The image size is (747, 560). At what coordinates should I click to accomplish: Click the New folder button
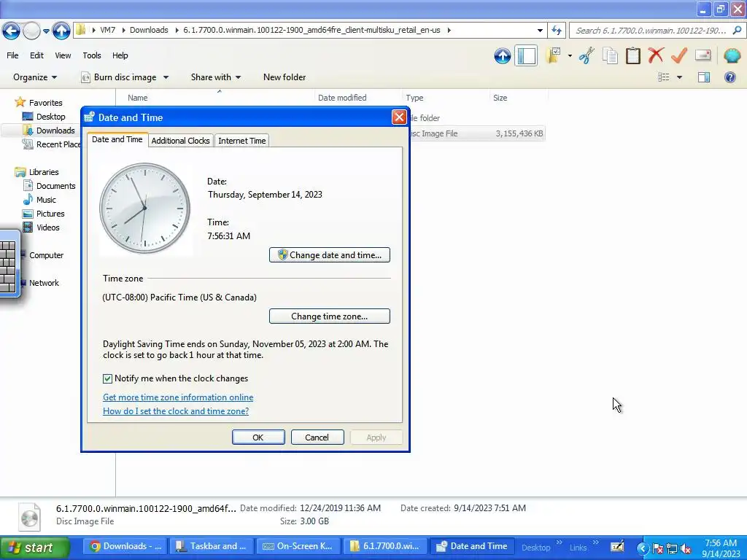pos(285,77)
